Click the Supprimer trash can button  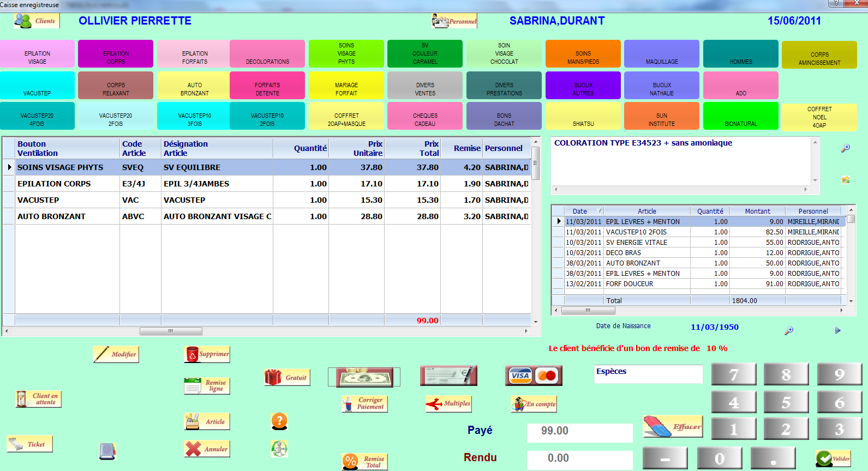coord(207,354)
